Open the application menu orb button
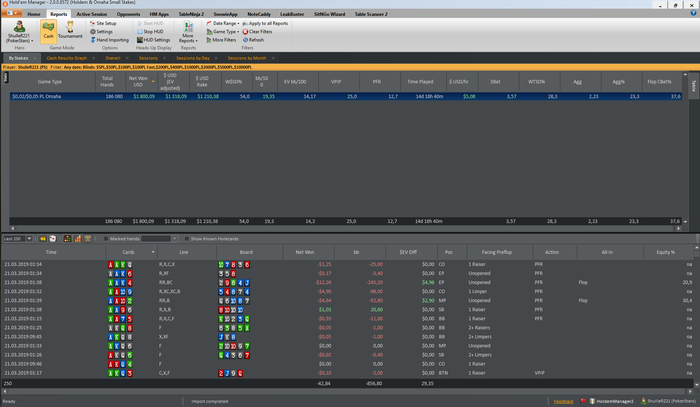 pyautogui.click(x=12, y=13)
